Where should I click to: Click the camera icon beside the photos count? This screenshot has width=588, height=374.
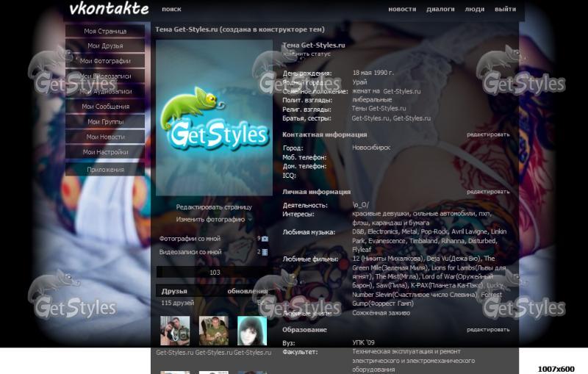(265, 239)
